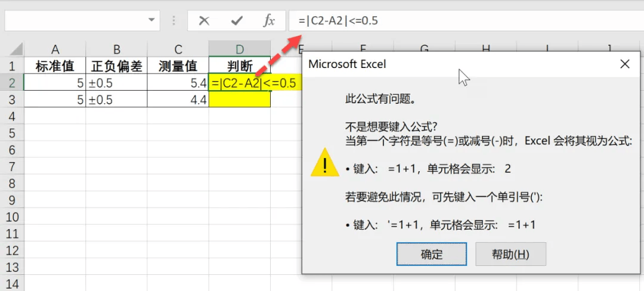Click the 确定 button in the dialog
The width and height of the screenshot is (644, 291).
[x=432, y=254]
